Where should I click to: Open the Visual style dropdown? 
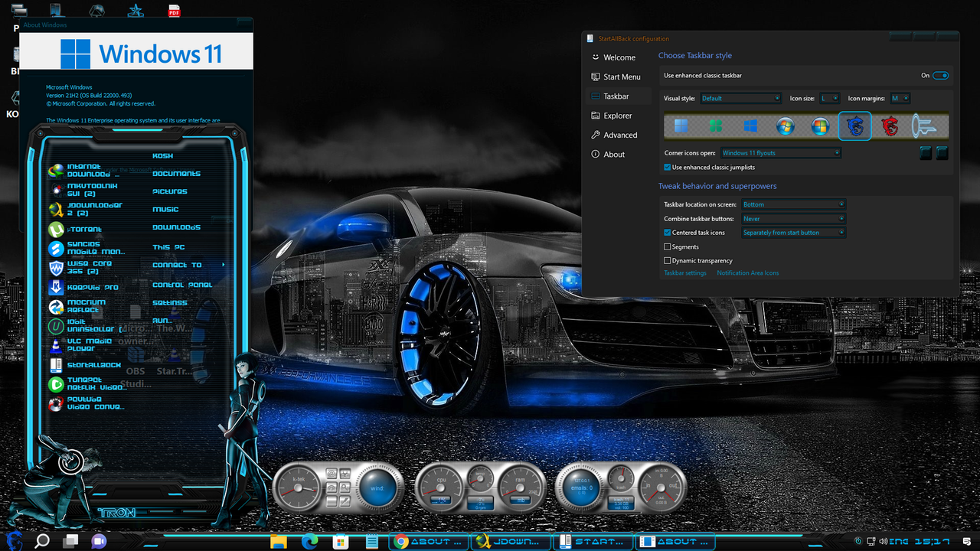[x=740, y=98]
